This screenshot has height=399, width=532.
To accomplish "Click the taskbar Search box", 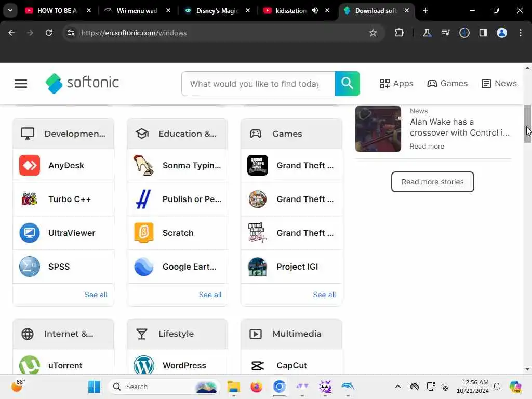I will [164, 387].
